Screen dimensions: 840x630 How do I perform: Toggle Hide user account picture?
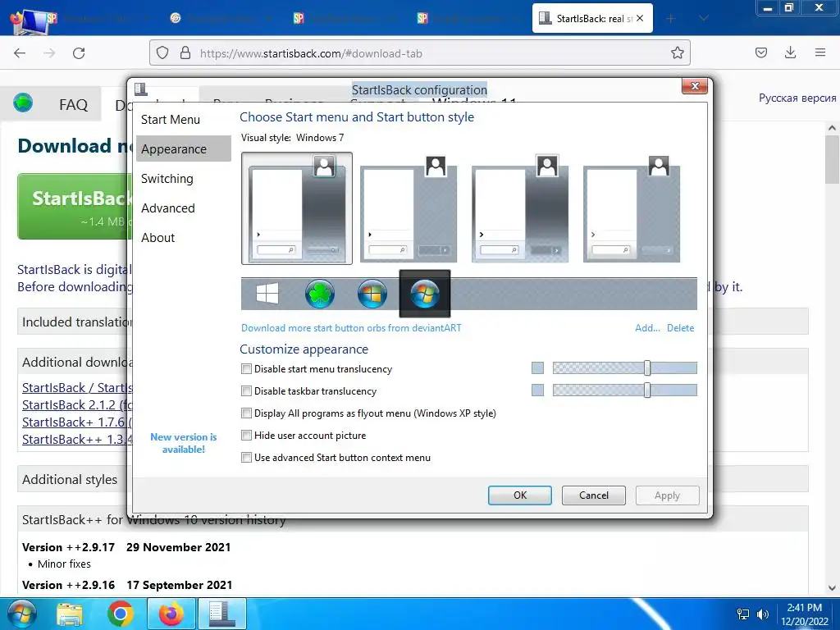tap(246, 435)
